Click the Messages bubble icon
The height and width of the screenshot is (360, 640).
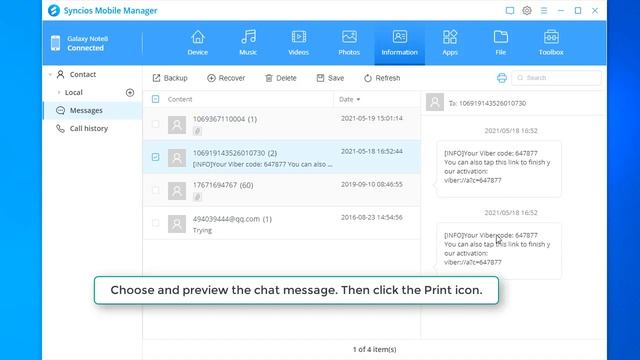pos(60,110)
